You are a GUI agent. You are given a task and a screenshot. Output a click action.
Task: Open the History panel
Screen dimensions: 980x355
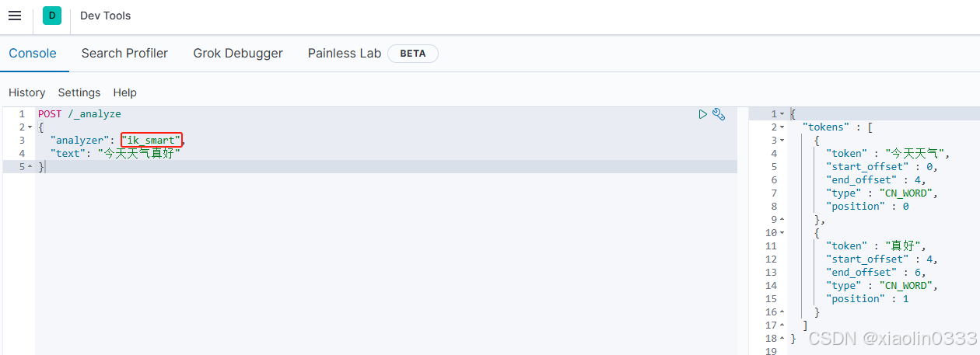[27, 92]
